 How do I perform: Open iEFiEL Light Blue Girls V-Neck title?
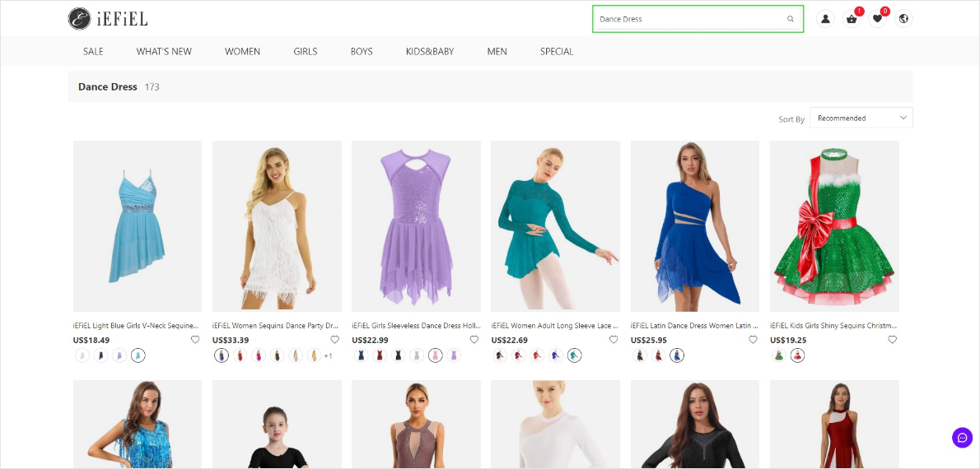tap(136, 325)
